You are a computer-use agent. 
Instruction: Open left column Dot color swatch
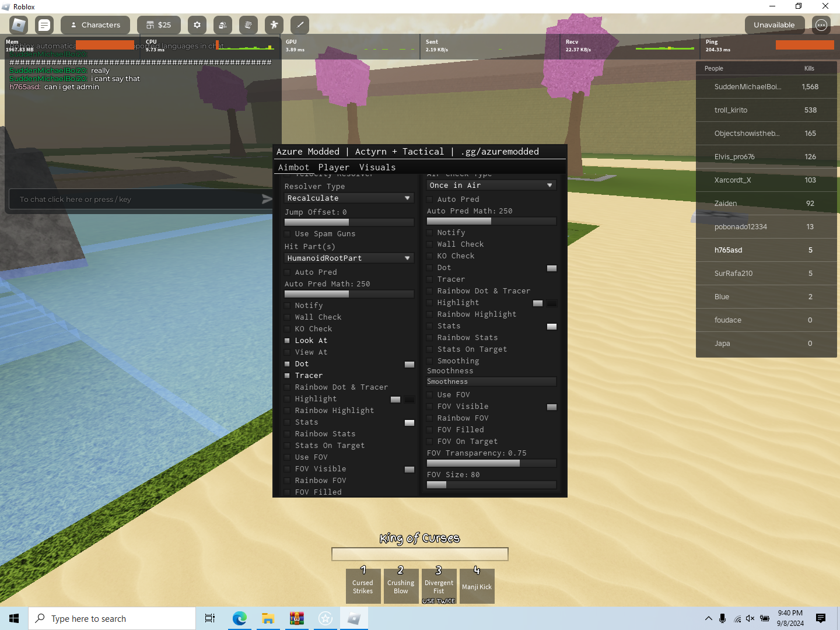tap(409, 365)
